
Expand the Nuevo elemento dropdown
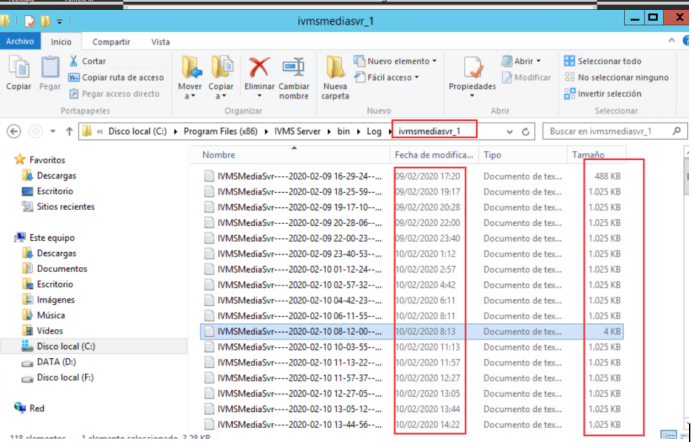pyautogui.click(x=435, y=61)
